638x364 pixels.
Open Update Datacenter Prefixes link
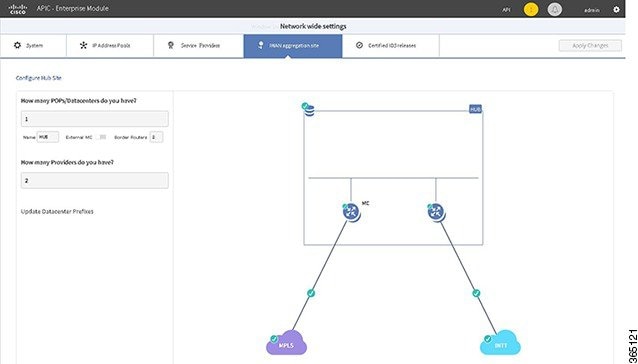57,211
